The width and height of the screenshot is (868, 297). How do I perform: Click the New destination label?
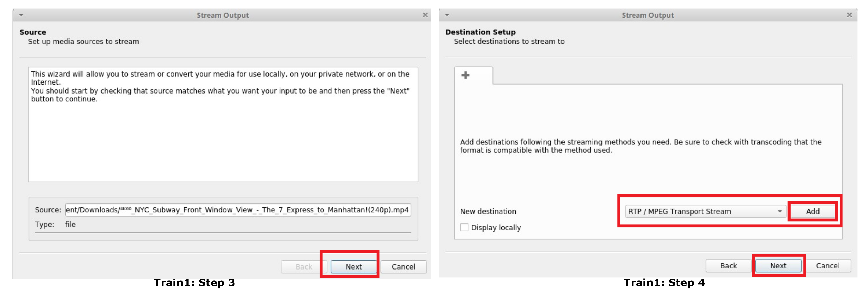[x=488, y=211]
